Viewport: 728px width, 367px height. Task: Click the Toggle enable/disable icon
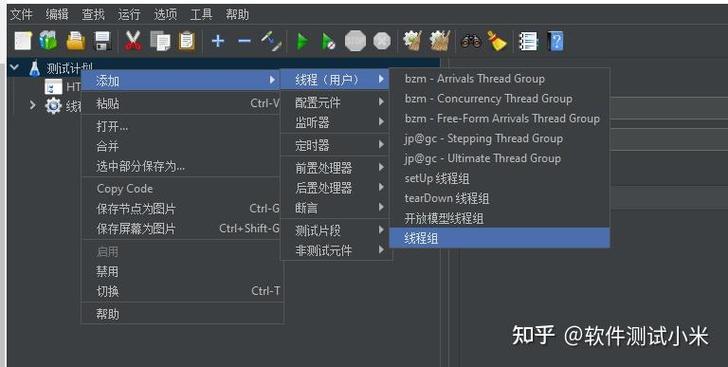click(x=271, y=41)
